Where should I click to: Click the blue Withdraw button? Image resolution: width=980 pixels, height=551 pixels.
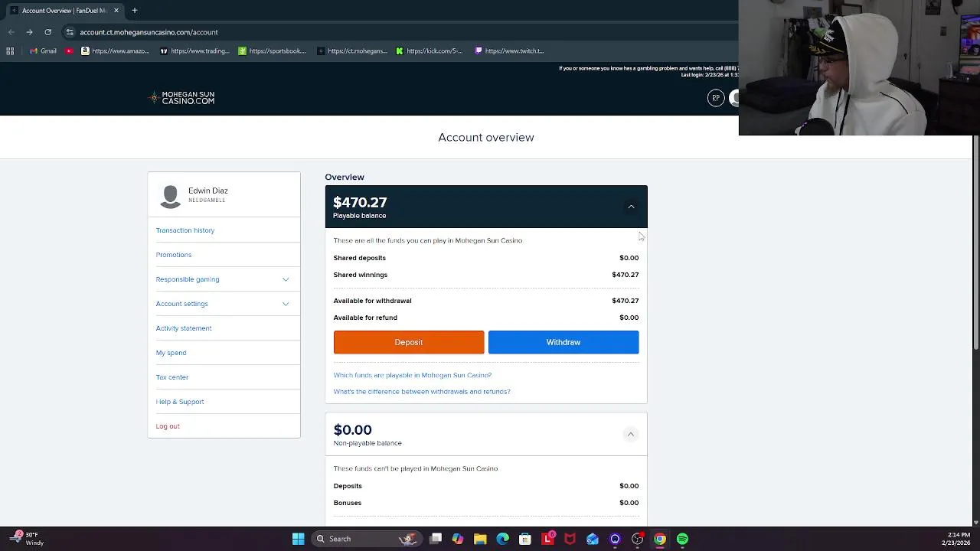click(x=563, y=342)
